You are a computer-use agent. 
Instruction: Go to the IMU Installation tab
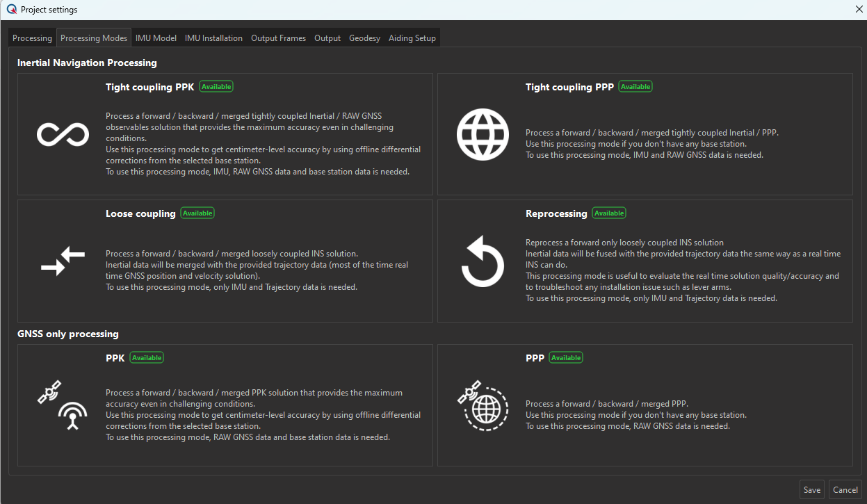213,38
